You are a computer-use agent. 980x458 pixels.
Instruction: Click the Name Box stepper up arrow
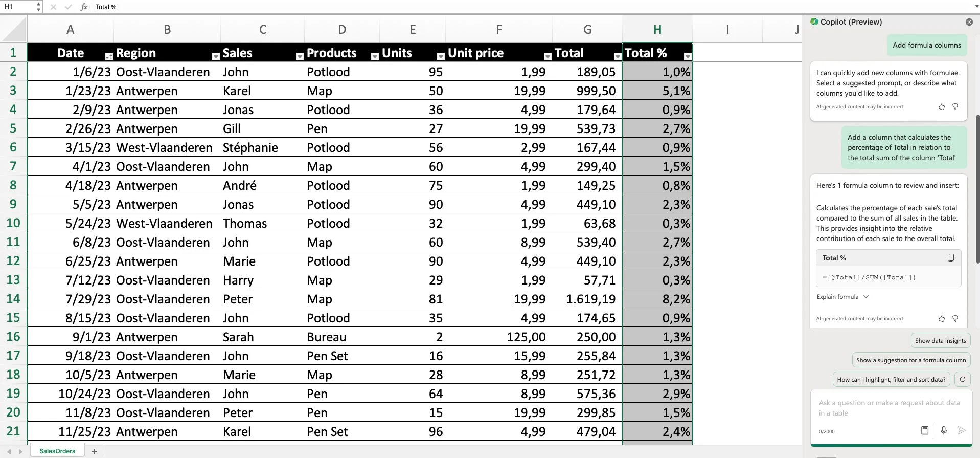[x=37, y=4]
